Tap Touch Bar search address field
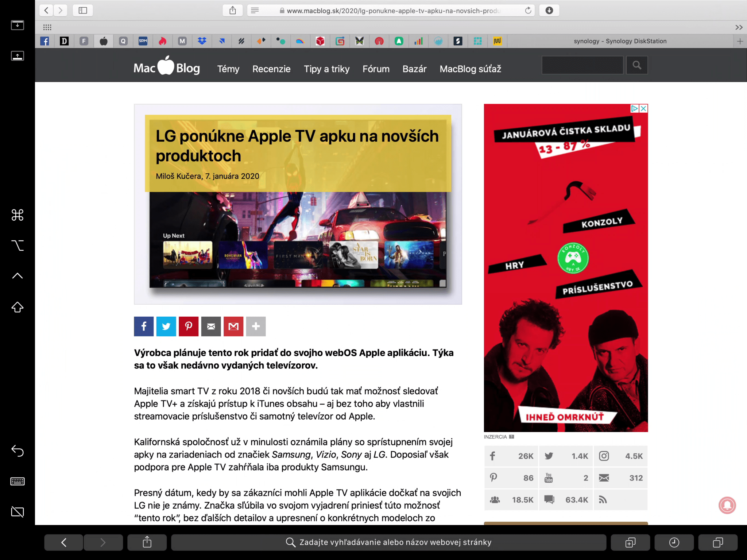The width and height of the screenshot is (747, 560). (388, 542)
